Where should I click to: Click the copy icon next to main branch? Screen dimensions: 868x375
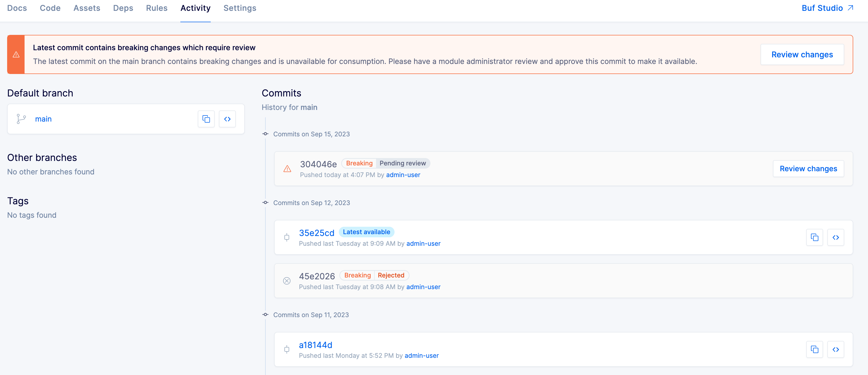tap(207, 119)
